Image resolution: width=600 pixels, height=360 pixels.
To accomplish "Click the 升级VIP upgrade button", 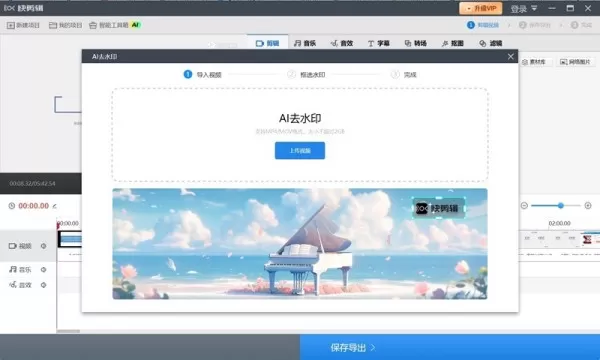I will 481,8.
